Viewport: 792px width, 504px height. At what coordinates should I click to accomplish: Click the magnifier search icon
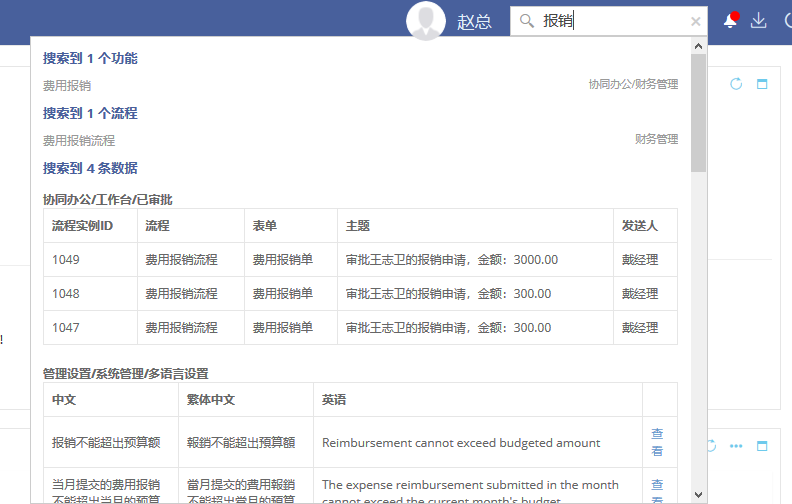[x=527, y=21]
